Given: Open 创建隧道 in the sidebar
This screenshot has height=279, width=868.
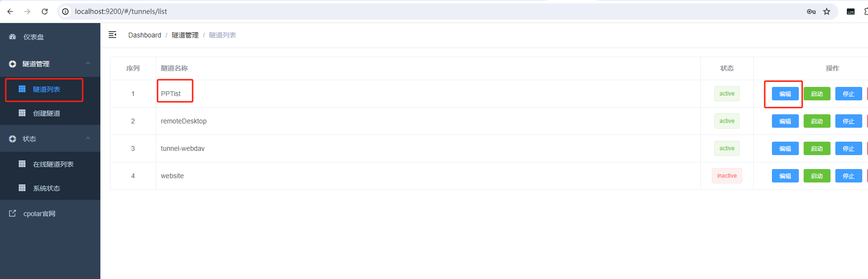Looking at the screenshot, I should [47, 113].
